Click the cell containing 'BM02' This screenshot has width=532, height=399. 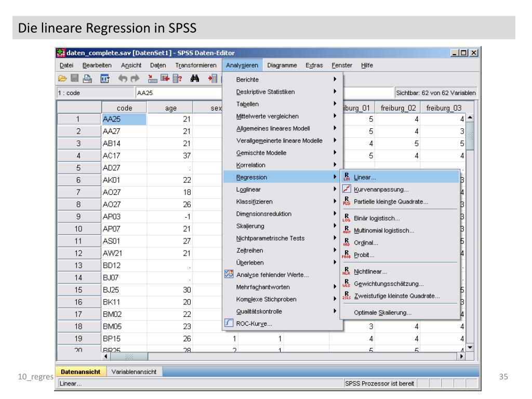pos(124,314)
